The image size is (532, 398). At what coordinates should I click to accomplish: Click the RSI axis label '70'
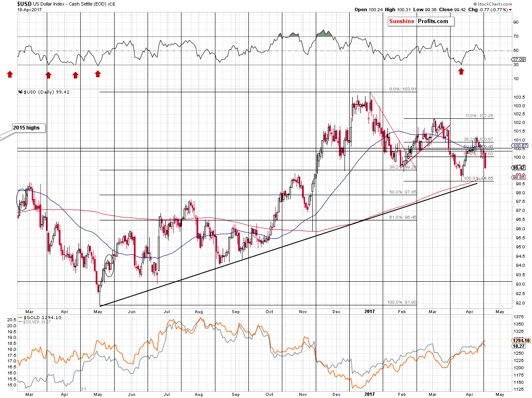coord(516,36)
